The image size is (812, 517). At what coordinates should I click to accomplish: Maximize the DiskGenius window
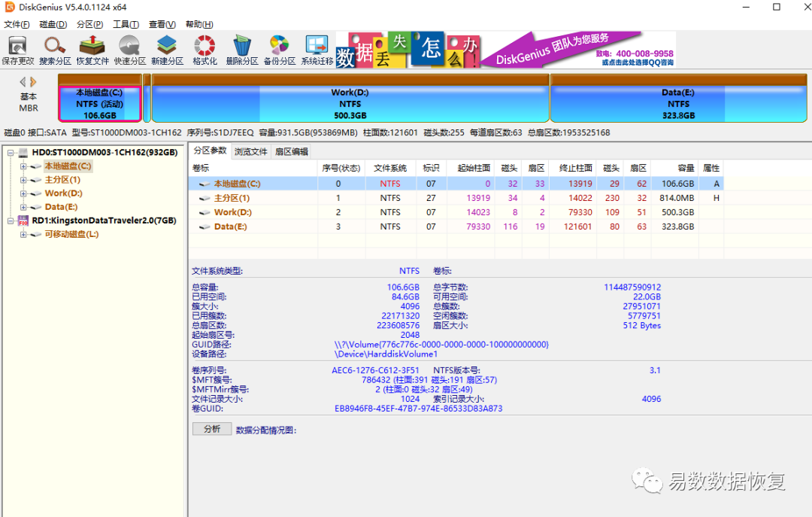pyautogui.click(x=776, y=7)
